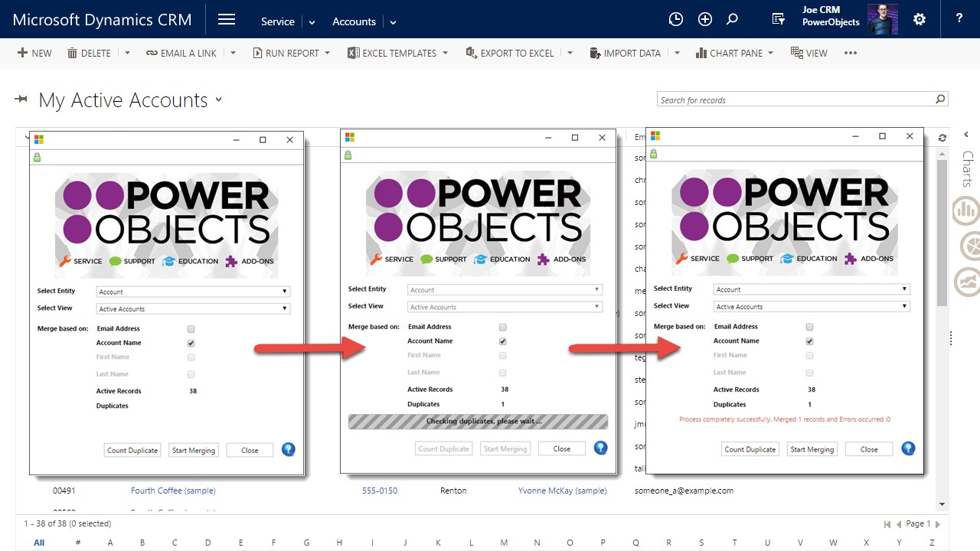Viewport: 980px width, 551px height.
Task: Click Count Duplicate in the left dialog
Action: (132, 450)
